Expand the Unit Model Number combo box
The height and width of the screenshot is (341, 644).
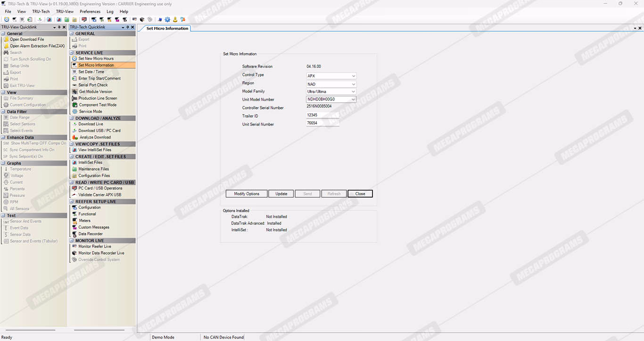coord(353,100)
